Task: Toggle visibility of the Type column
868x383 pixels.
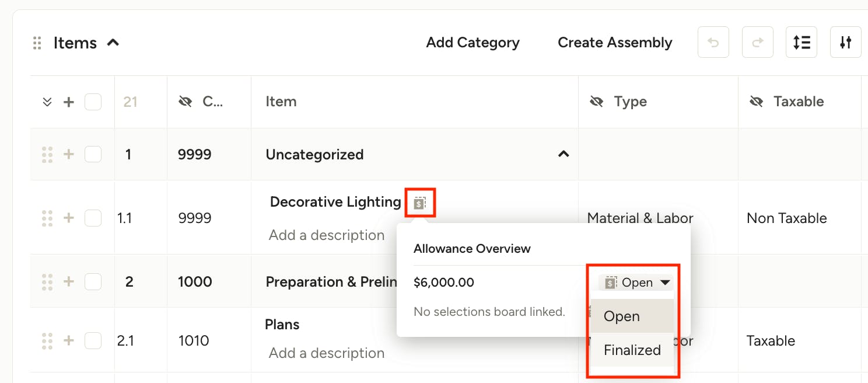Action: coord(596,102)
